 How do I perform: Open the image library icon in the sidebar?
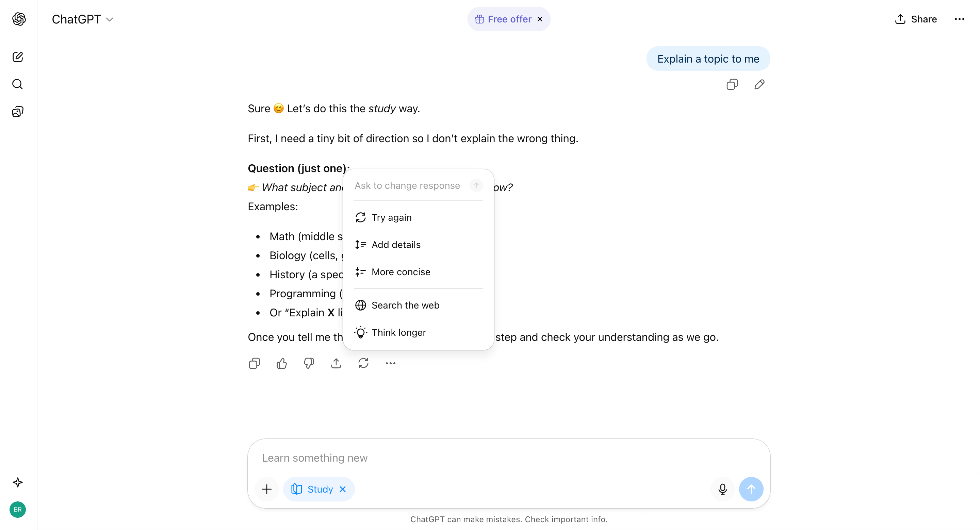click(x=18, y=111)
